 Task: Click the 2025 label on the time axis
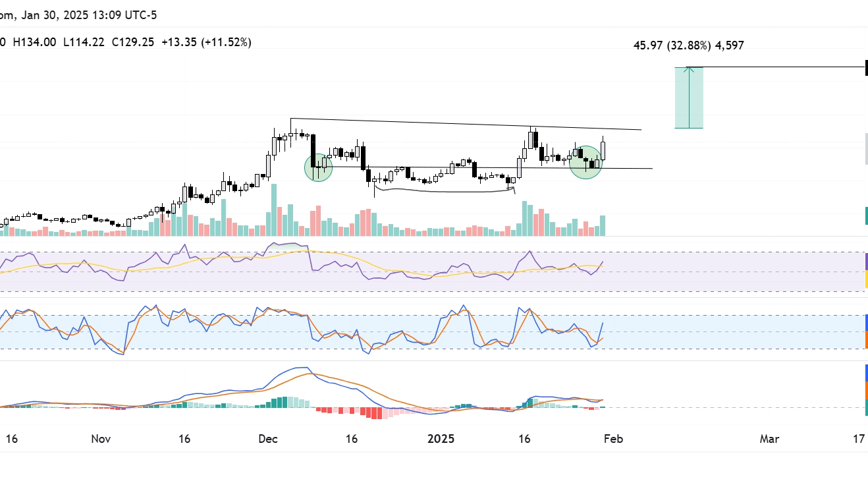coord(441,438)
